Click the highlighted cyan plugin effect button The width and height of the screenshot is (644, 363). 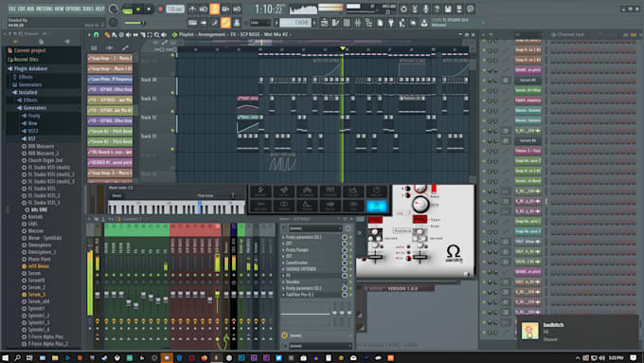[376, 206]
